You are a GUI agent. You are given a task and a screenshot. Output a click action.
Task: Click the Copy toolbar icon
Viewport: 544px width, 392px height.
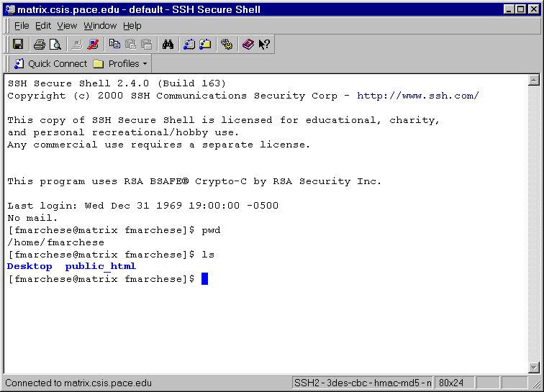(114, 45)
